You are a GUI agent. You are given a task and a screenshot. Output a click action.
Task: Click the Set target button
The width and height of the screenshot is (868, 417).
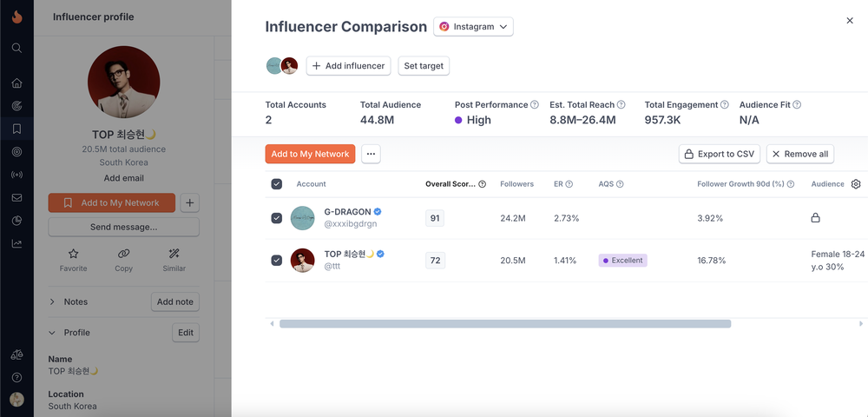coord(424,66)
